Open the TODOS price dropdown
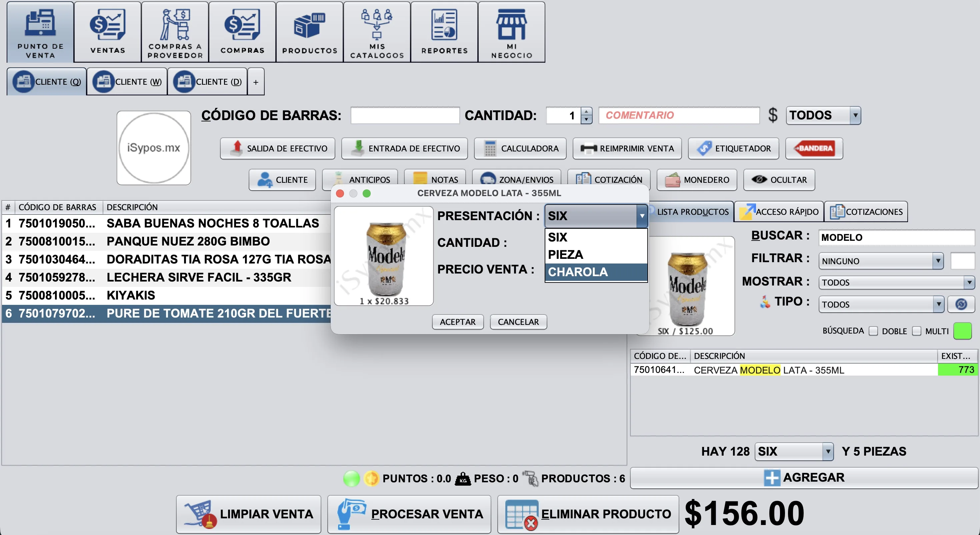The width and height of the screenshot is (980, 535). pyautogui.click(x=823, y=115)
